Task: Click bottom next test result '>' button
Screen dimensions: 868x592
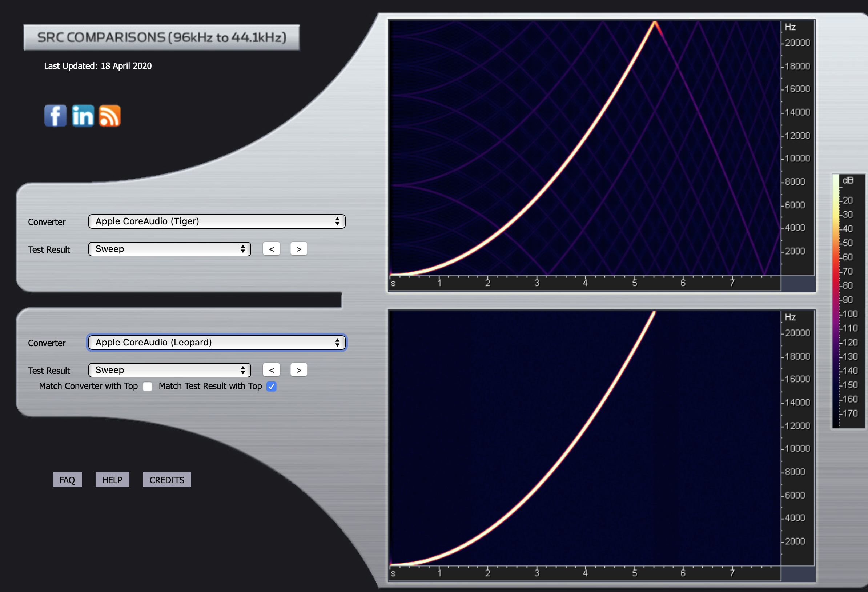Action: coord(299,370)
